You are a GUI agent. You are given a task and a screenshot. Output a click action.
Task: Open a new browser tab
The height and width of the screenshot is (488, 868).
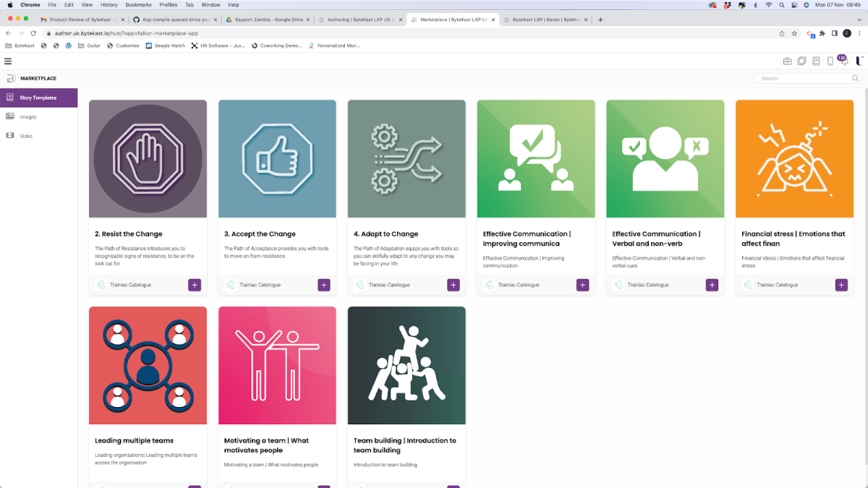click(600, 20)
